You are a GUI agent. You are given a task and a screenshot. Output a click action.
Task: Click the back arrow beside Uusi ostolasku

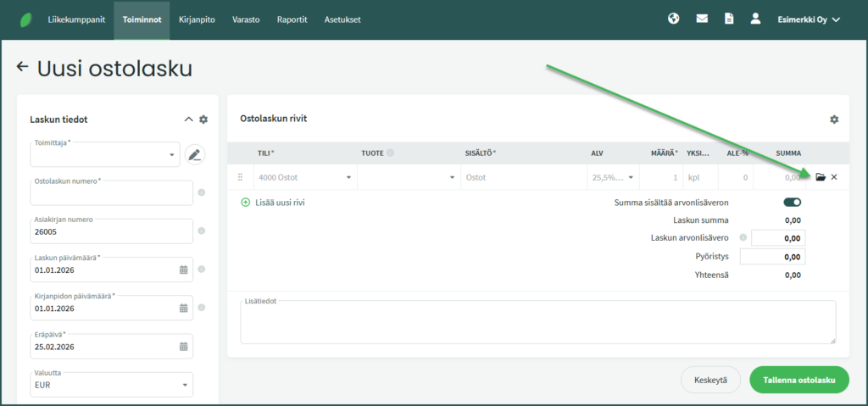(x=23, y=67)
